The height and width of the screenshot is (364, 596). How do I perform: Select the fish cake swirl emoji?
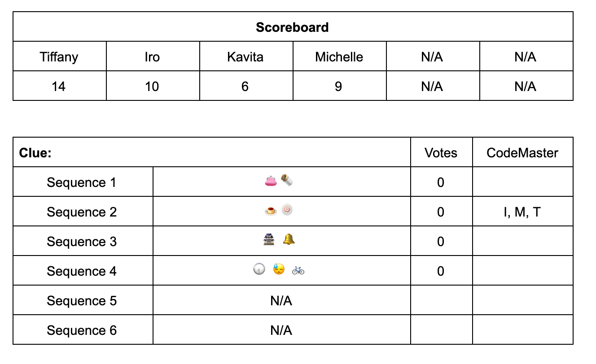[x=287, y=210]
